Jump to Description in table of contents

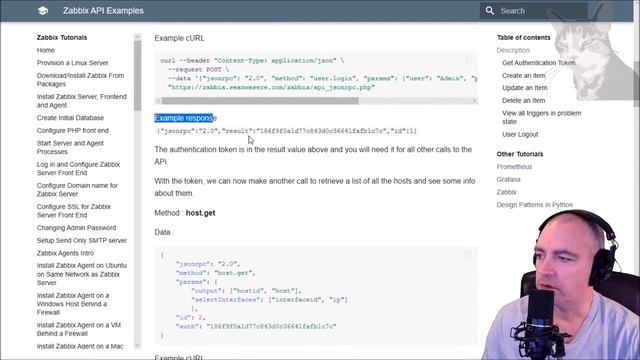(x=513, y=50)
